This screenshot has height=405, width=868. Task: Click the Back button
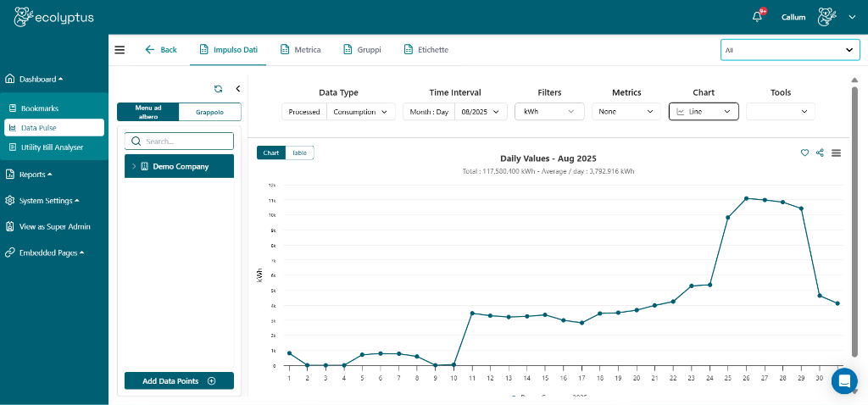pyautogui.click(x=161, y=50)
